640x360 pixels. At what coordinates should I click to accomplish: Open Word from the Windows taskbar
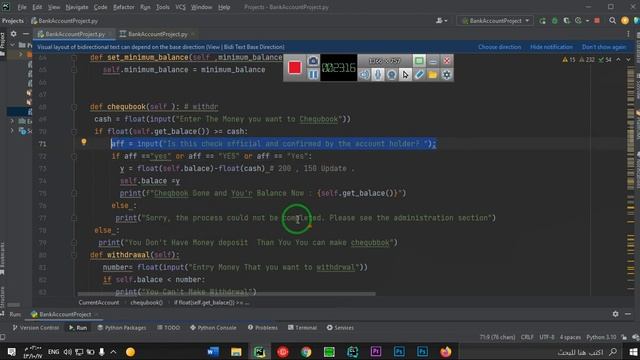point(213,352)
